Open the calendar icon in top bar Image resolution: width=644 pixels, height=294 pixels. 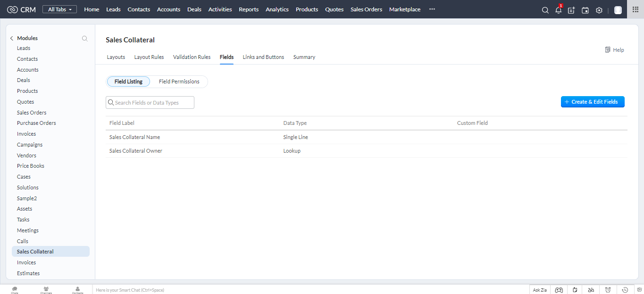coord(585,10)
